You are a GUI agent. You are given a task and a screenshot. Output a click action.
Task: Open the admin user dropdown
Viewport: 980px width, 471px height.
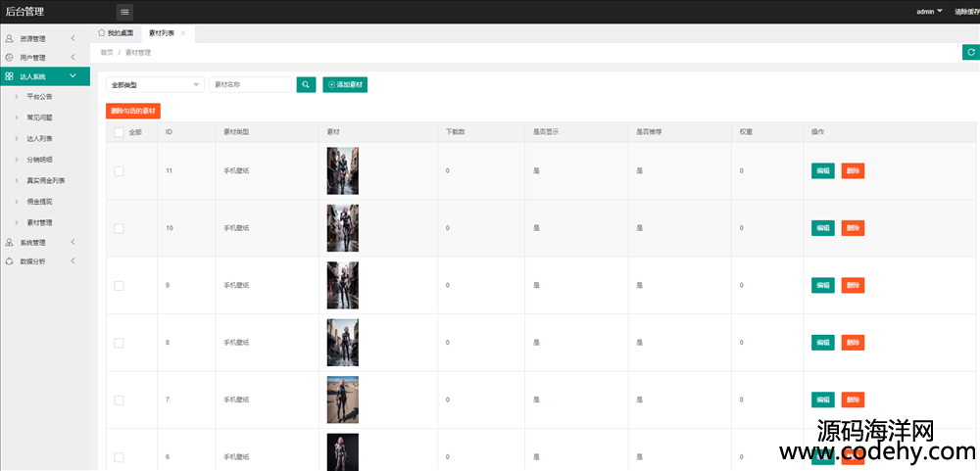pyautogui.click(x=929, y=12)
